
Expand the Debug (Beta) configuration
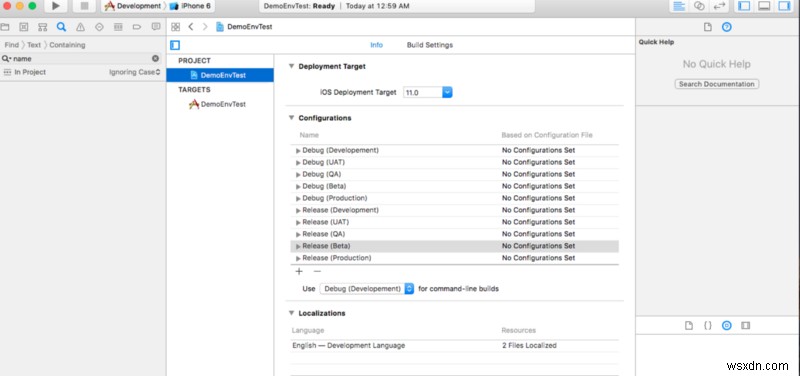[x=298, y=186]
